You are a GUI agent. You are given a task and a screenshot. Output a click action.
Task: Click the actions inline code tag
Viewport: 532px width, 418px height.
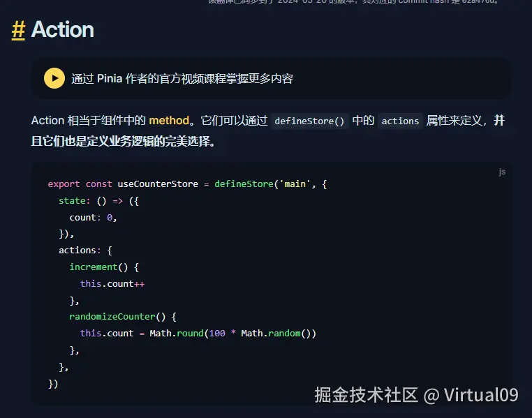[400, 121]
